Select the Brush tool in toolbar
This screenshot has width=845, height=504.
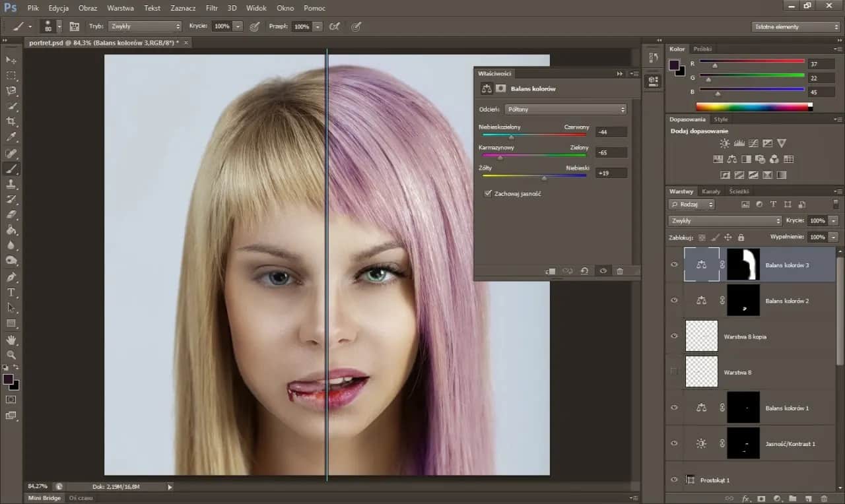pyautogui.click(x=11, y=169)
